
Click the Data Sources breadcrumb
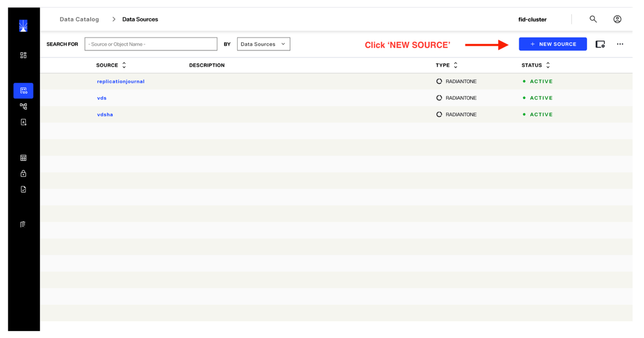tap(140, 19)
